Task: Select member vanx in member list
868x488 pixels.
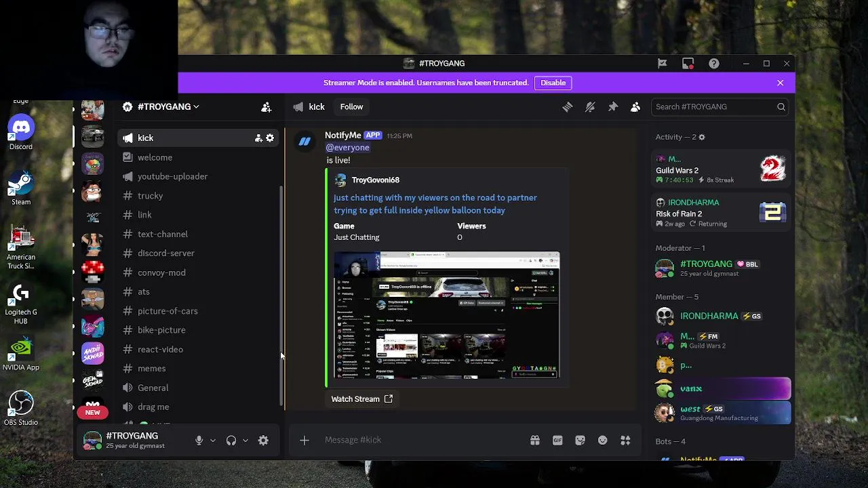Action: click(x=721, y=389)
